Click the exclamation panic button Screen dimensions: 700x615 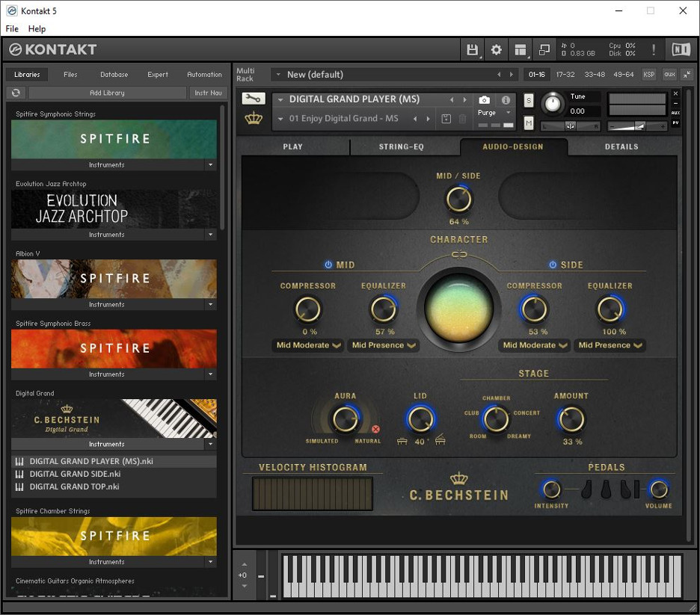click(x=654, y=49)
